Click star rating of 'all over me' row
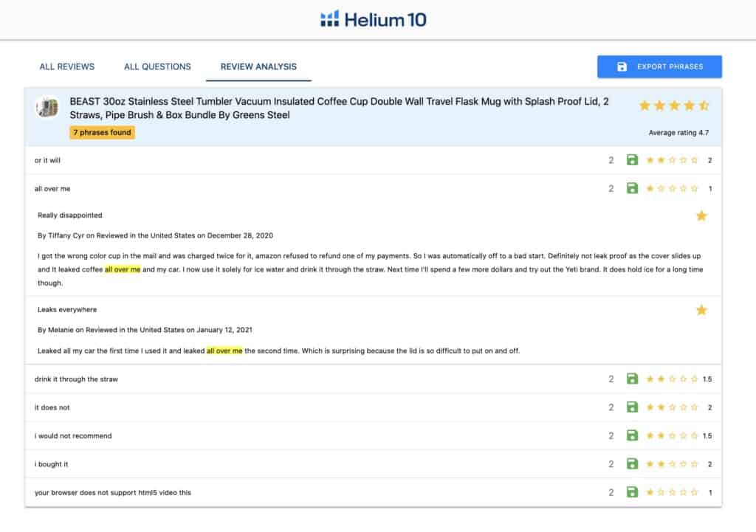The width and height of the screenshot is (756, 532). pos(672,188)
